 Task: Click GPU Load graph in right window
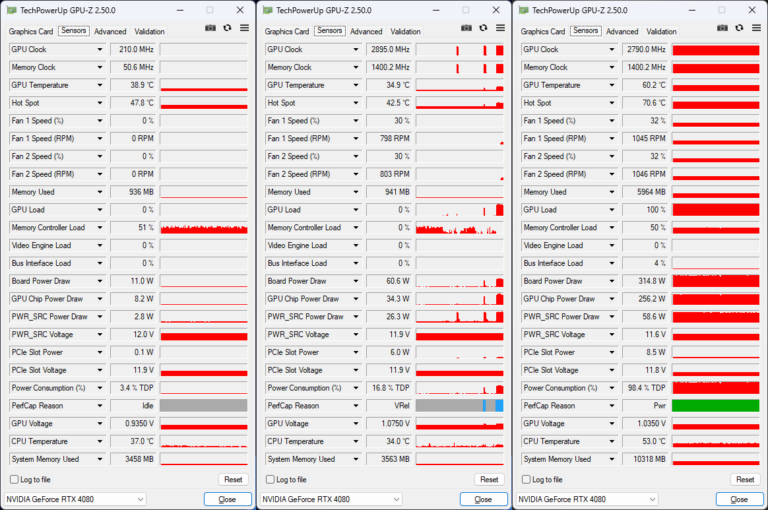coord(715,210)
